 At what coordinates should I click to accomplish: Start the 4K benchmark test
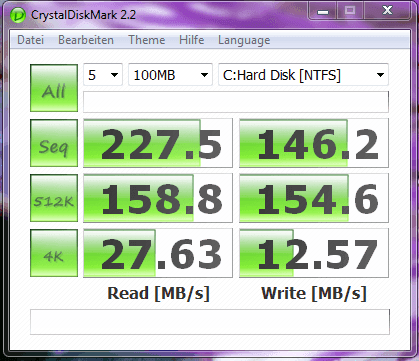point(54,253)
